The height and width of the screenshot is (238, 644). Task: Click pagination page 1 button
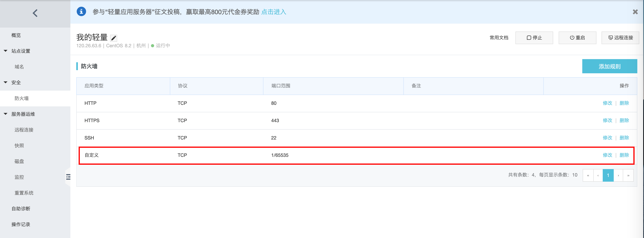(608, 175)
